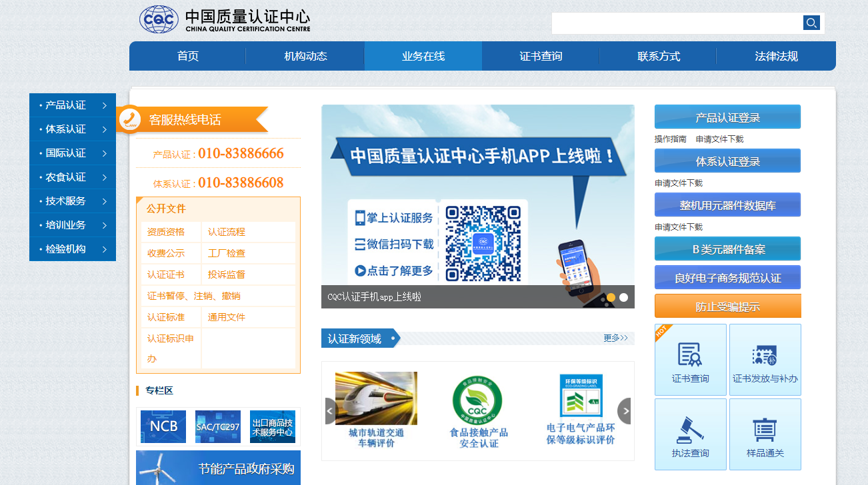This screenshot has width=868, height=485.
Task: Switch to the 证书查询 navigation tab
Action: (540, 56)
